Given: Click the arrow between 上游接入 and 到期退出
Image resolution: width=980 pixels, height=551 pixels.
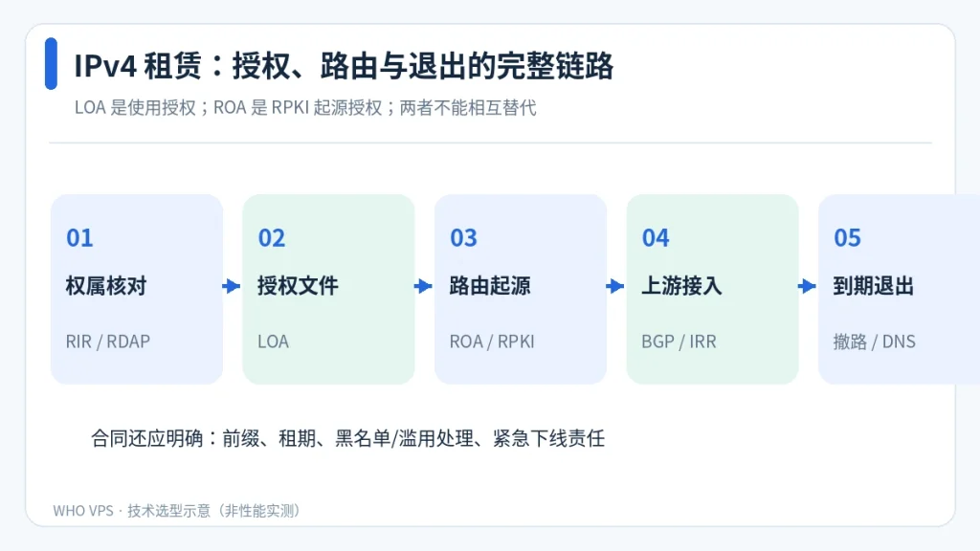Looking at the screenshot, I should point(808,286).
